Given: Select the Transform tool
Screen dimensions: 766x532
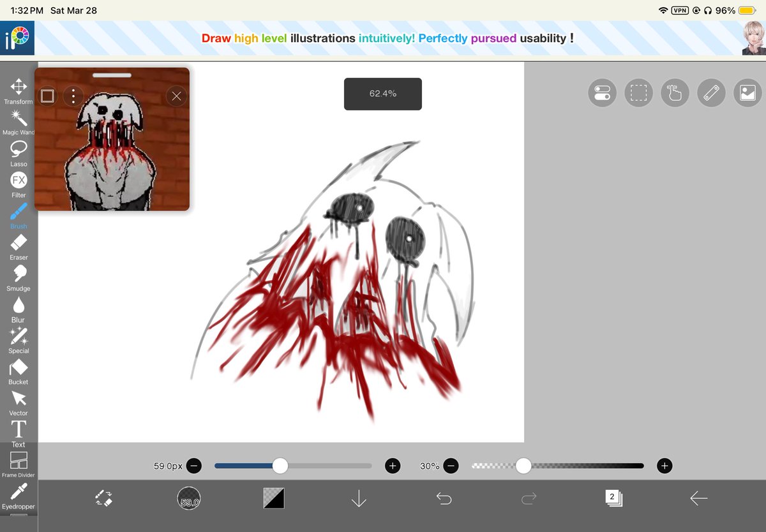Looking at the screenshot, I should 19,91.
